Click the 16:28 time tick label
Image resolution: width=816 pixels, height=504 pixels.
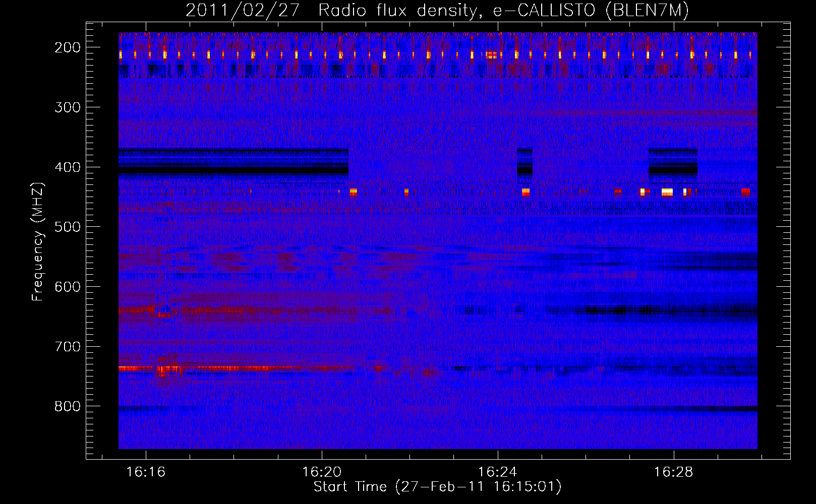point(674,472)
